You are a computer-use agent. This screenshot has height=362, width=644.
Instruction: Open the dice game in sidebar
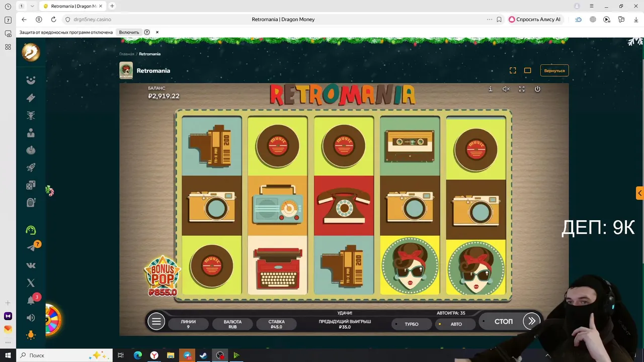31,185
